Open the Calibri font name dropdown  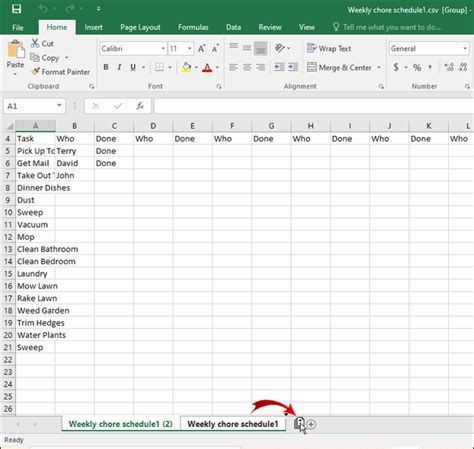click(x=163, y=49)
